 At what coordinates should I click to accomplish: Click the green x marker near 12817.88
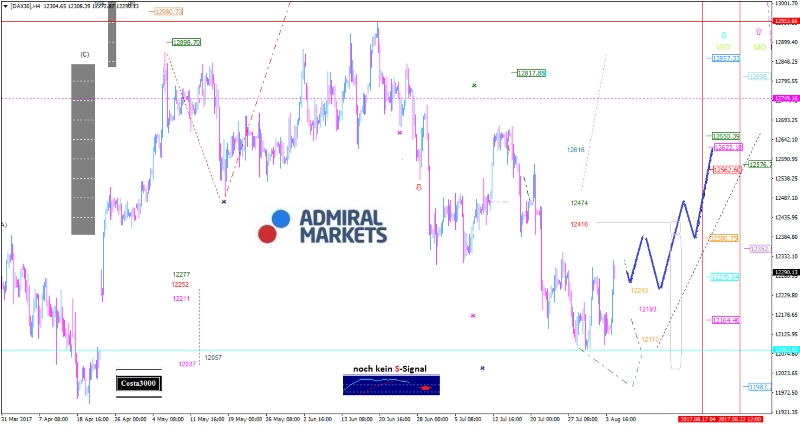click(474, 86)
